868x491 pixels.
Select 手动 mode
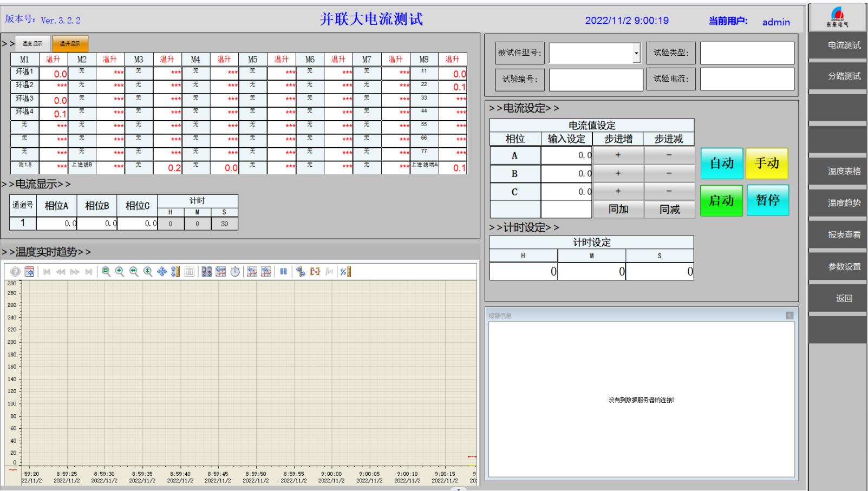click(767, 163)
